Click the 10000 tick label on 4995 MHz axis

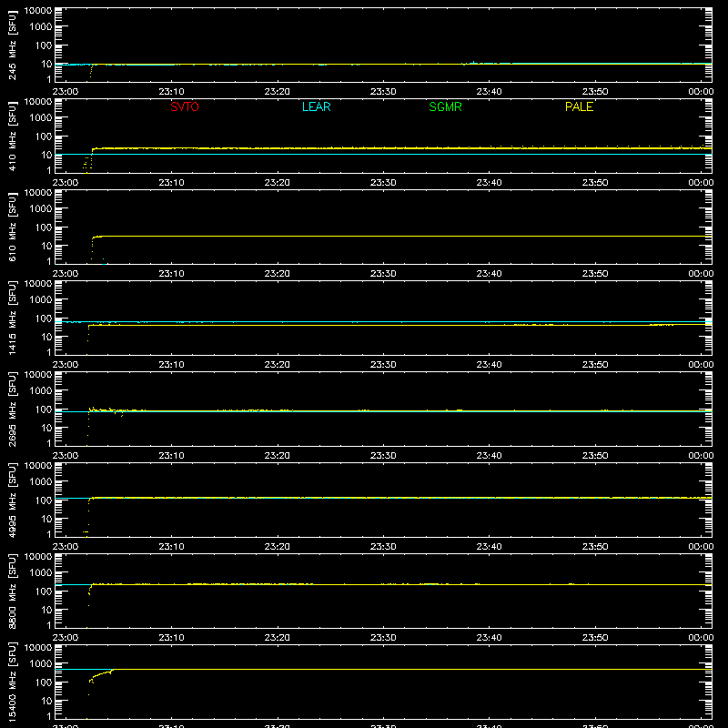pos(38,466)
